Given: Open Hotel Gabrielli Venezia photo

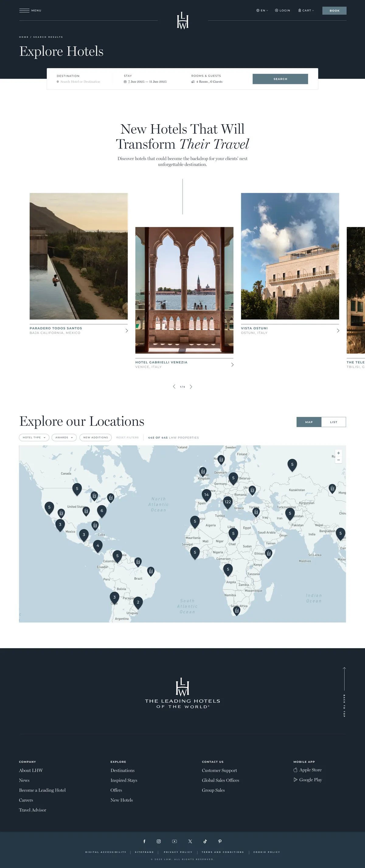Looking at the screenshot, I should tap(184, 290).
